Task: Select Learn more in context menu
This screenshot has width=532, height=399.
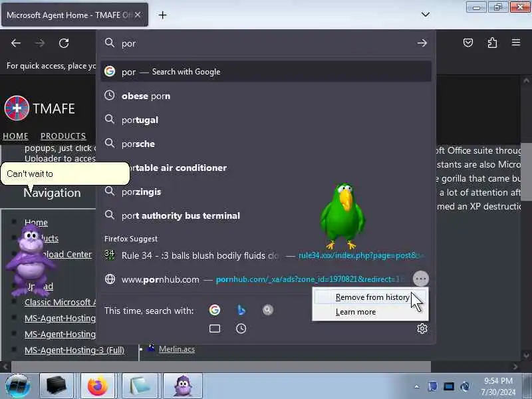Action: point(370,312)
